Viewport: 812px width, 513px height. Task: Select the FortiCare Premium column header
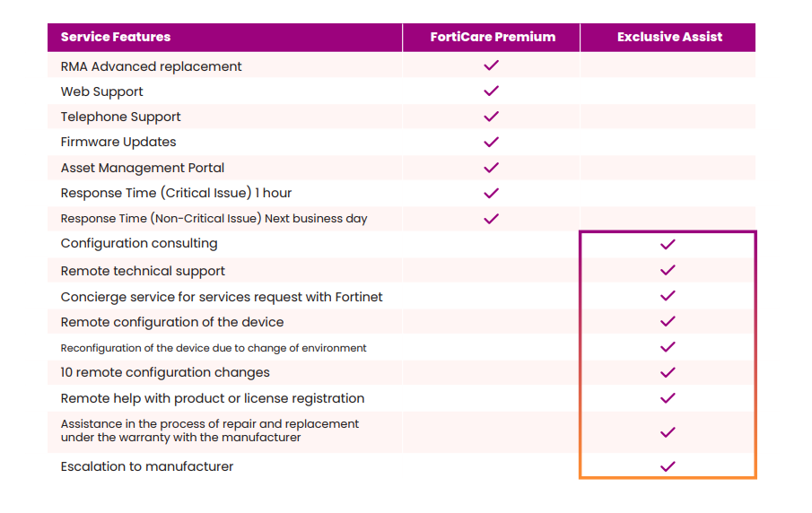point(493,37)
